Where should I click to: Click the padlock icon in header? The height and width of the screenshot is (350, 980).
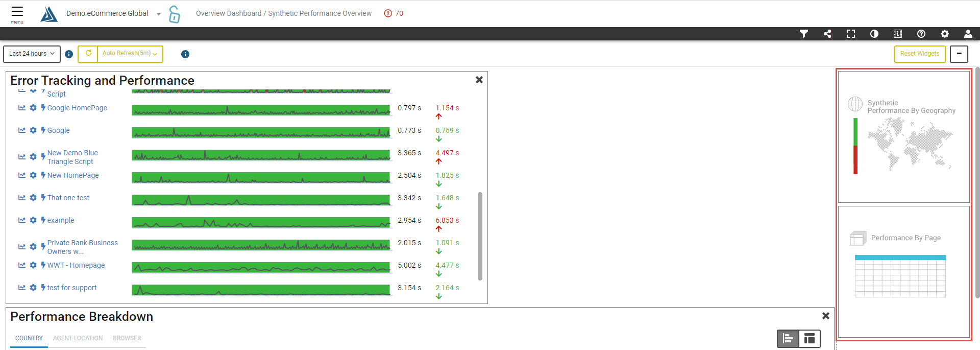[x=175, y=14]
